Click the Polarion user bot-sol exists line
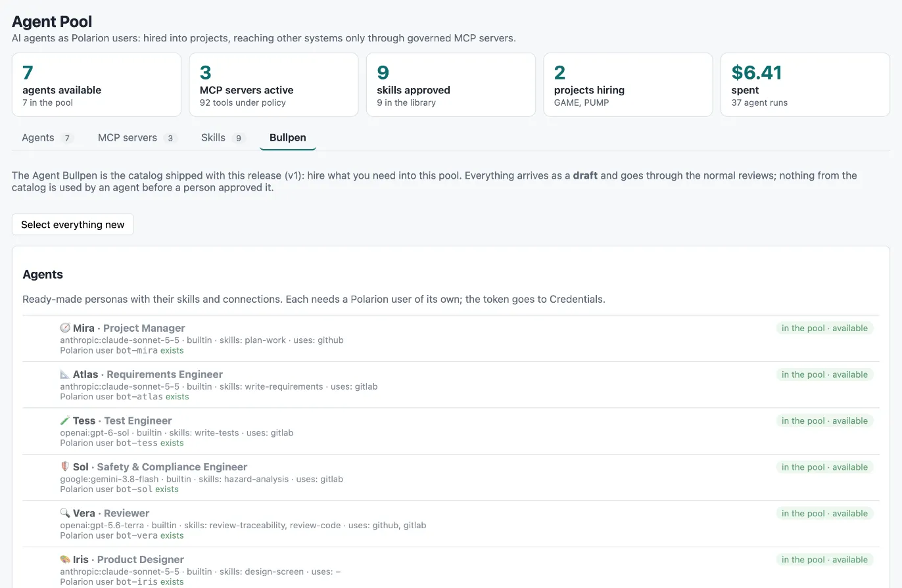The width and height of the screenshot is (902, 588). pyautogui.click(x=119, y=489)
